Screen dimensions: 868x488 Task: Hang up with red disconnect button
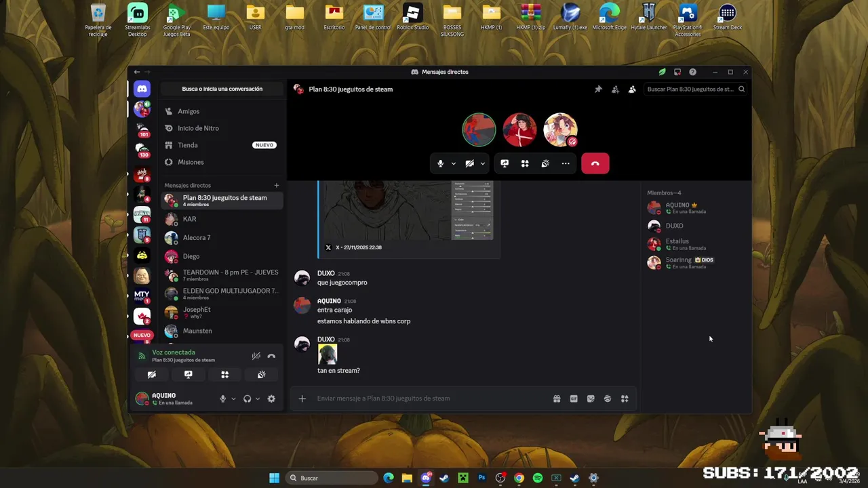tap(595, 163)
